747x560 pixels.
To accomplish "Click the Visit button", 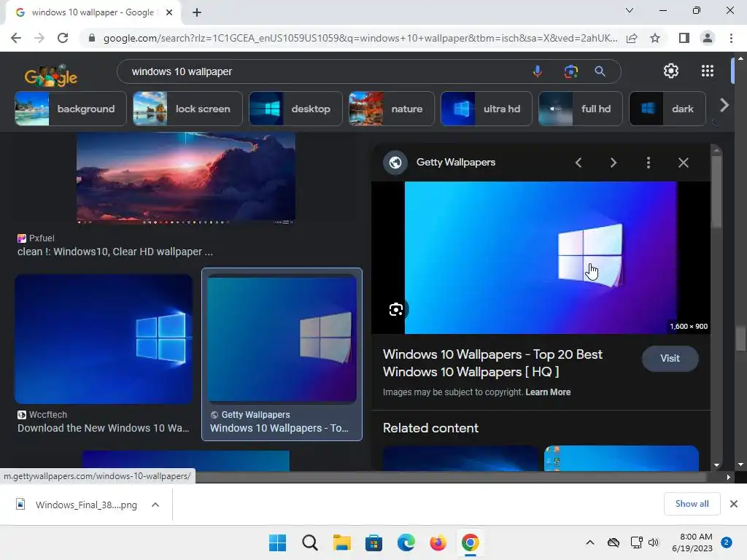I will click(x=670, y=359).
